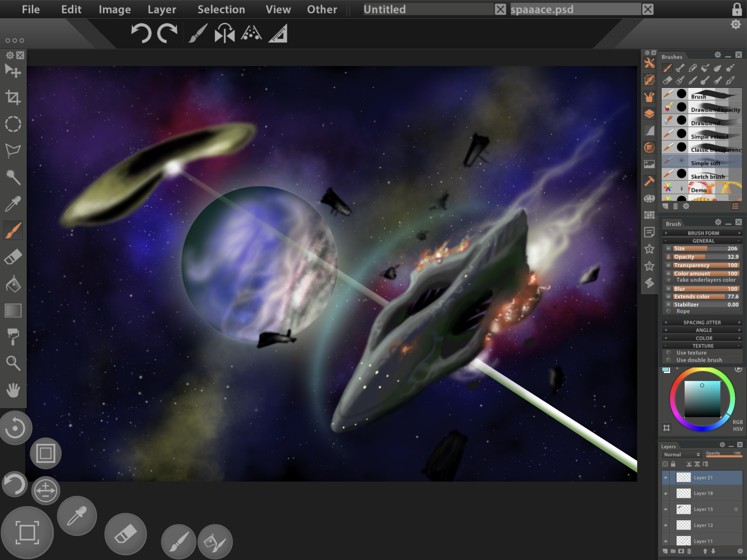Screen dimensions: 747x560
Task: Select the Crop tool
Action: pos(13,97)
